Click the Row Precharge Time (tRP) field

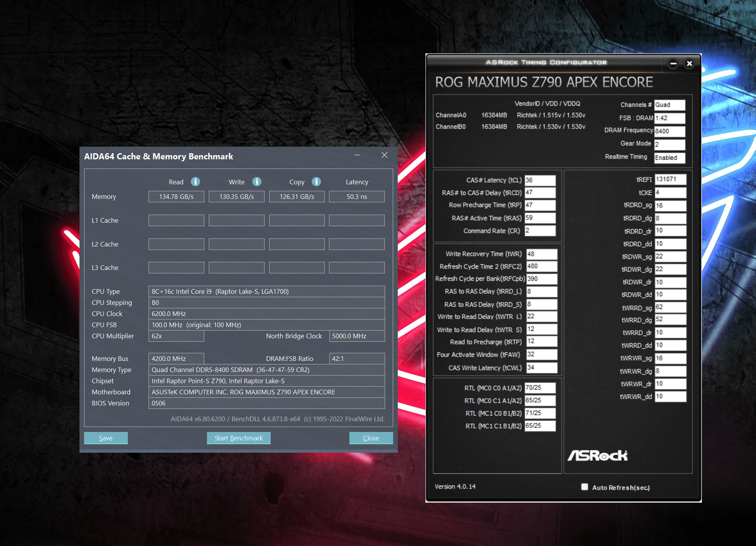click(x=540, y=205)
